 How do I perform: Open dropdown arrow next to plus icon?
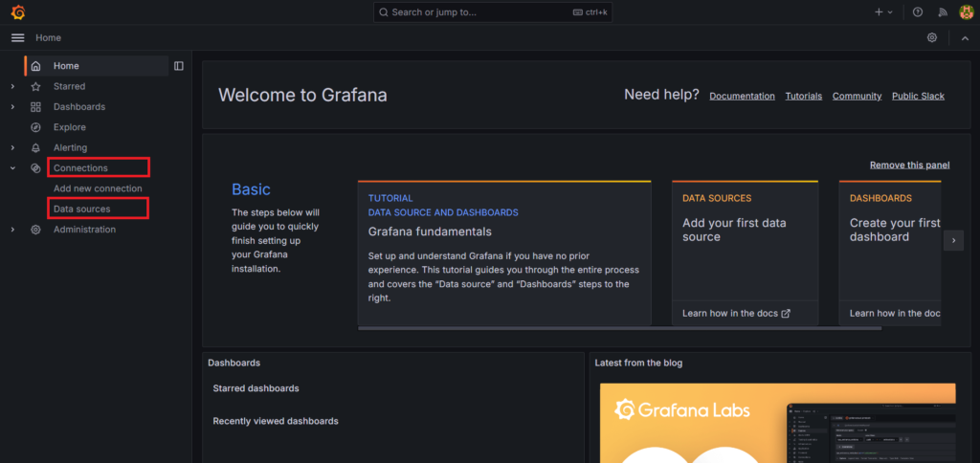(x=891, y=11)
